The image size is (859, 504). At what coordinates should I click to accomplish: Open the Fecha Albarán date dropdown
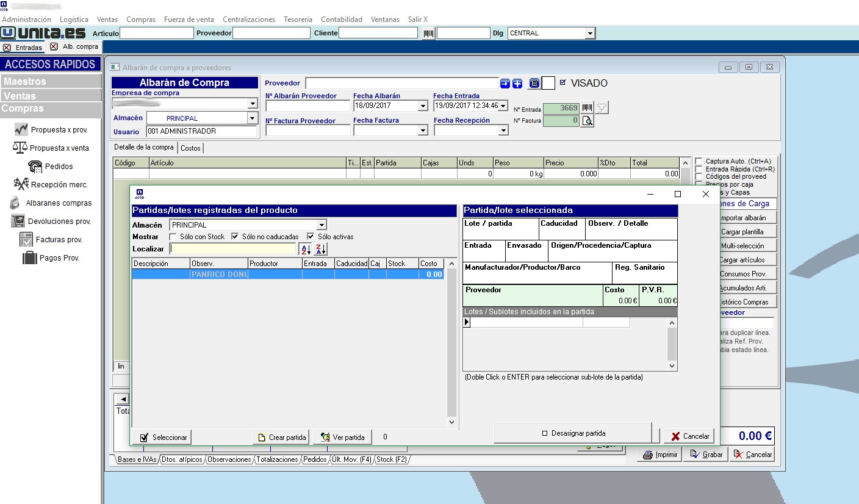[x=423, y=106]
